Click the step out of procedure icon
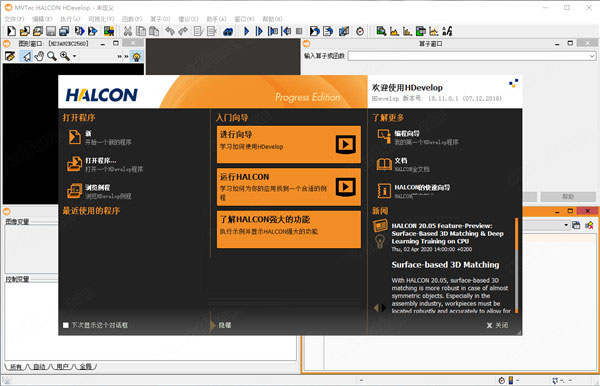This screenshot has width=600, height=386. click(x=286, y=31)
